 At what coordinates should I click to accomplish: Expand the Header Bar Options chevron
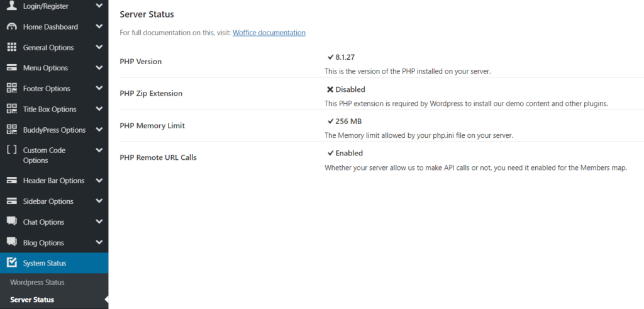[99, 181]
